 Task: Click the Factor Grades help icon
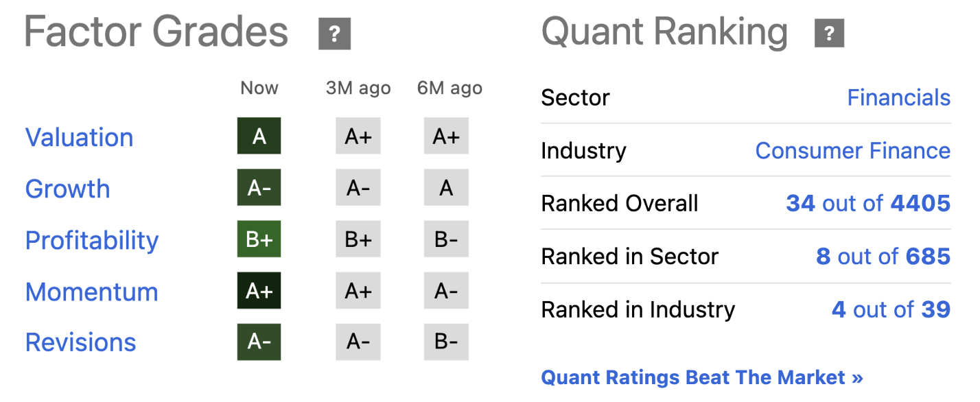click(334, 32)
